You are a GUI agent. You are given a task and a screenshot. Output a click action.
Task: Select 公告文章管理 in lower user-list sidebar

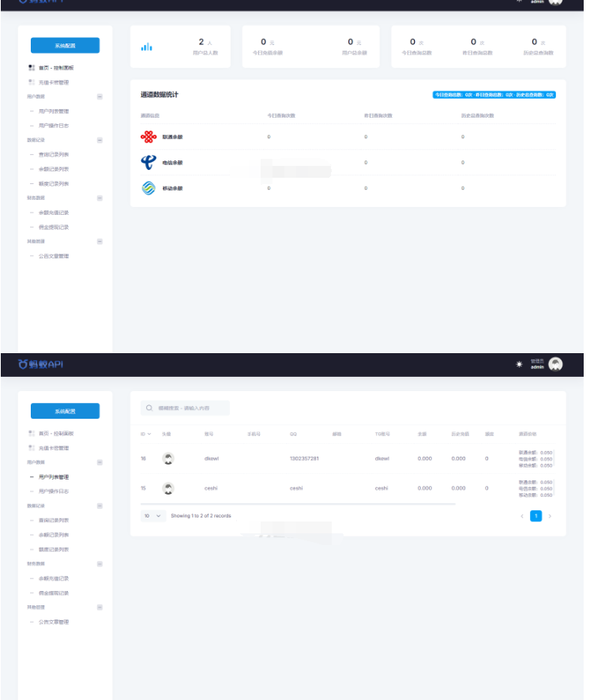pos(54,622)
